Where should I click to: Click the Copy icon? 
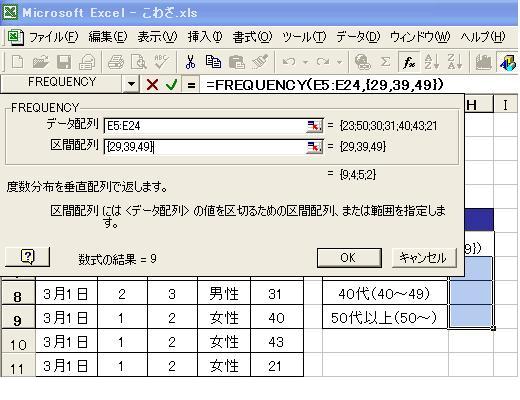[213, 62]
